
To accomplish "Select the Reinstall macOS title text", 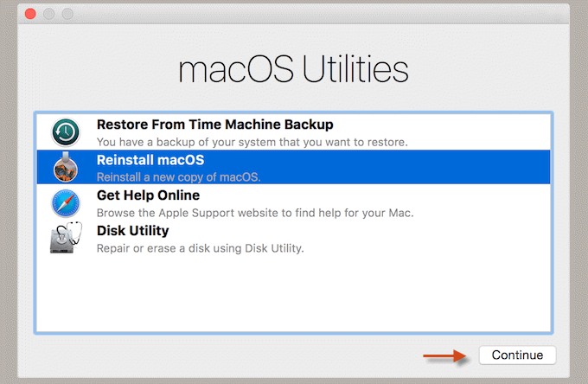I will tap(150, 160).
